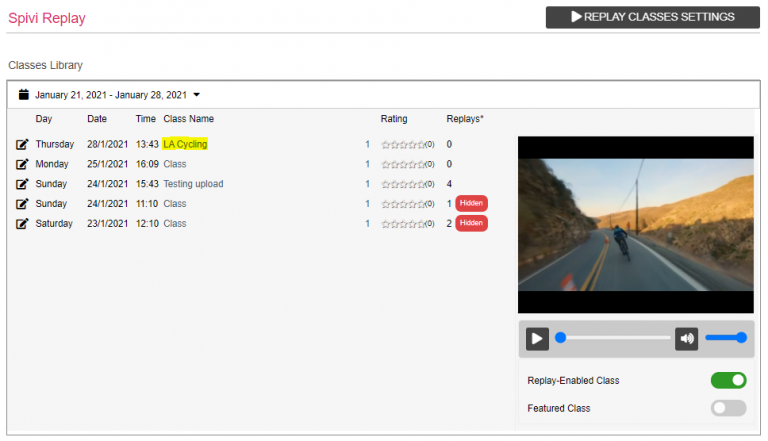
Task: Edit the Monday 16:09 class entry
Action: coord(22,164)
